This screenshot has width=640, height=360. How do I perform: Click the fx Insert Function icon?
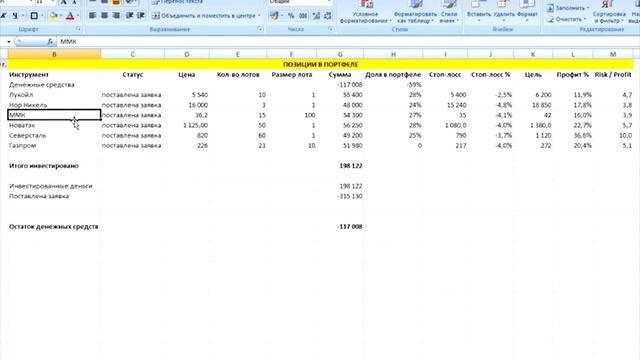(50, 42)
